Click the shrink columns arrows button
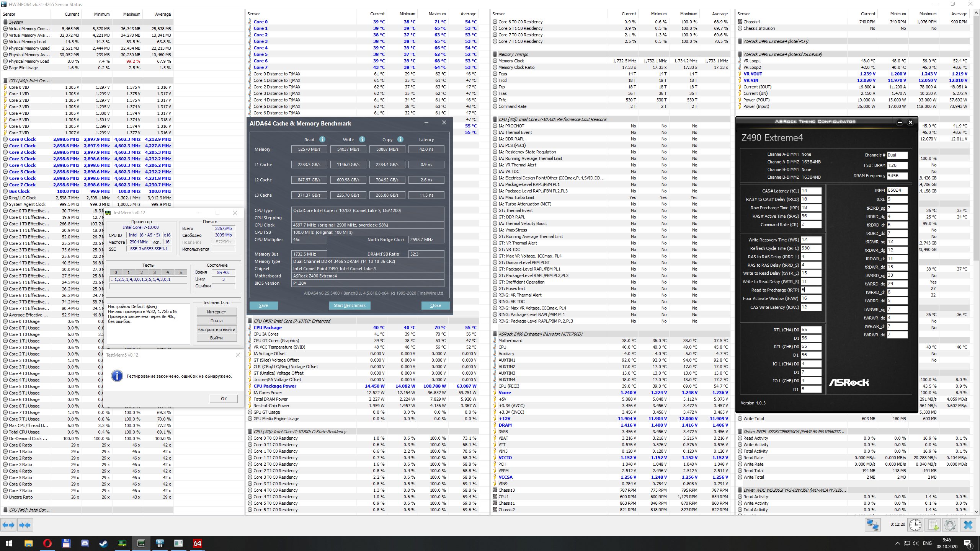Image resolution: width=980 pixels, height=551 pixels. [x=25, y=525]
